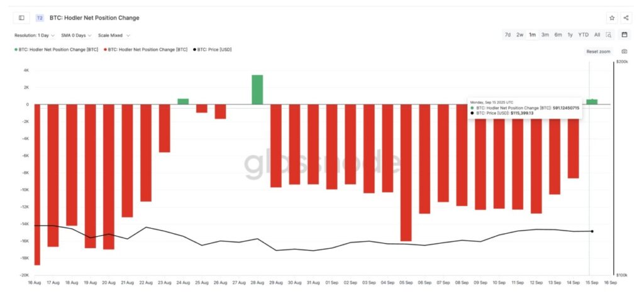Open the calendar date picker icon
This screenshot has width=644, height=301.
coord(625,35)
